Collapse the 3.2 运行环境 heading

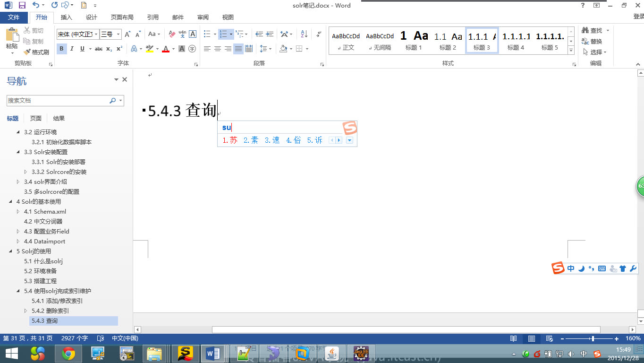[18, 132]
